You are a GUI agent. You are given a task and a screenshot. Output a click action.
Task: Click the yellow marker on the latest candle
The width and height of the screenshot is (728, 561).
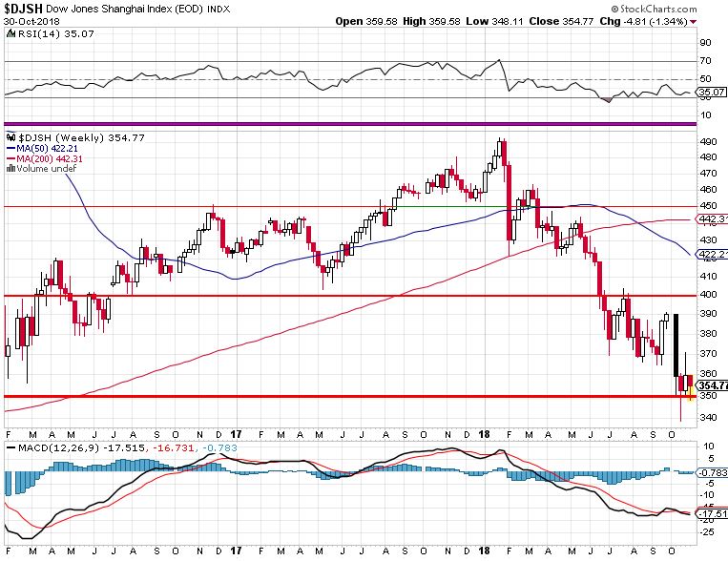(691, 395)
